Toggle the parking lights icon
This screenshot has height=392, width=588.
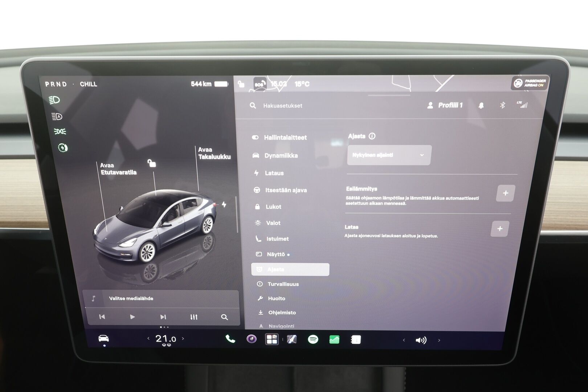pyautogui.click(x=60, y=131)
